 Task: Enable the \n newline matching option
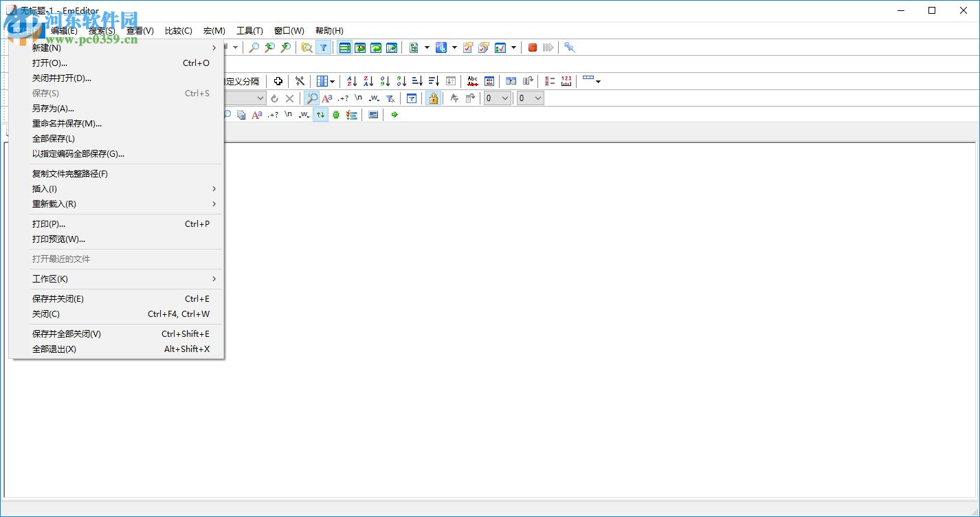point(358,98)
